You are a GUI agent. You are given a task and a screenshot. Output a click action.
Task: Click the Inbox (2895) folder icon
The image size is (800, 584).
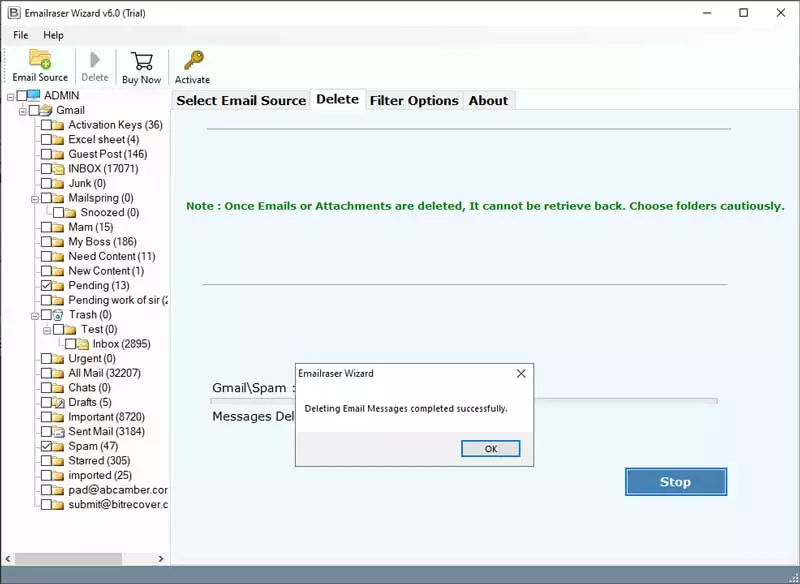tap(83, 344)
